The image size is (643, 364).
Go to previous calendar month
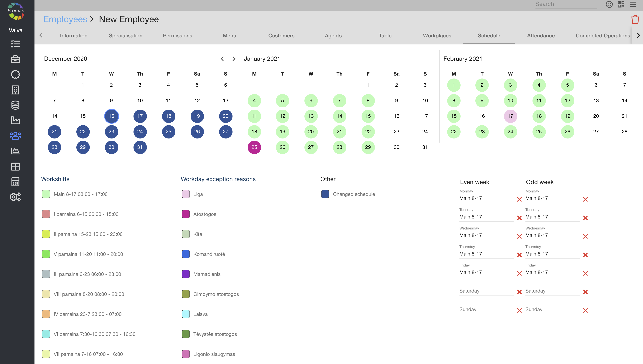(x=222, y=59)
